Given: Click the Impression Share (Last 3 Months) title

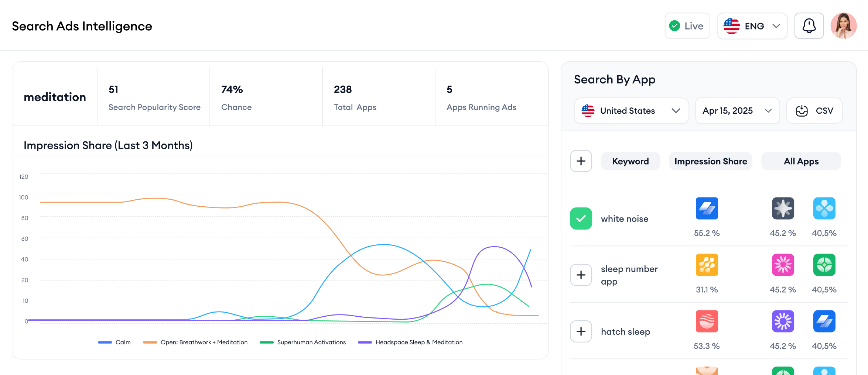Looking at the screenshot, I should (x=108, y=145).
